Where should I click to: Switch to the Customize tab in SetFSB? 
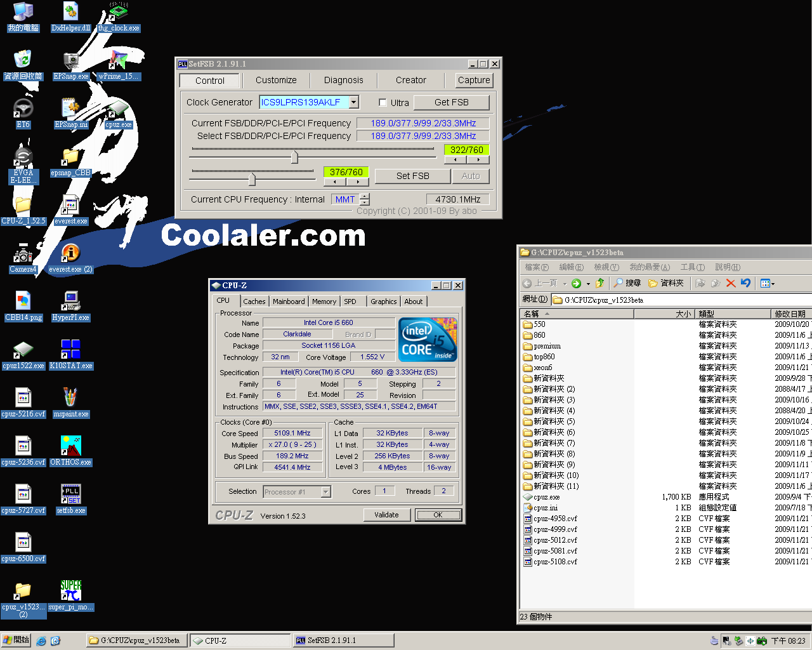click(x=276, y=80)
